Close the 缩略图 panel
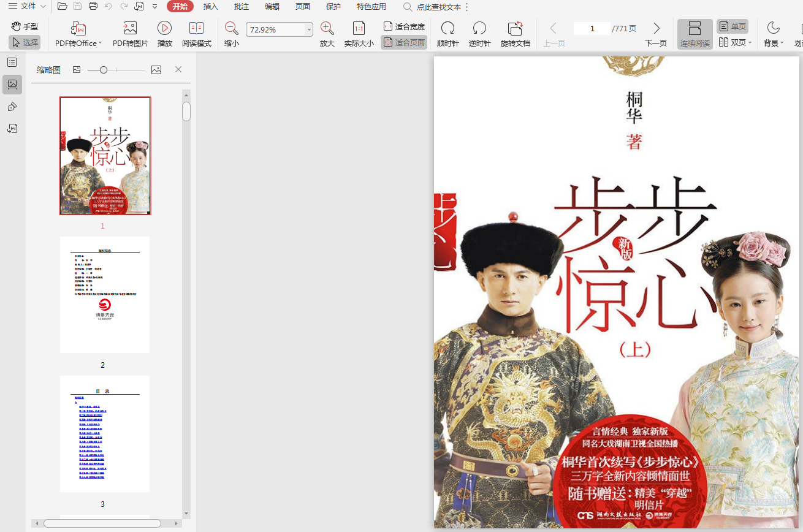This screenshot has height=532, width=803. click(178, 70)
